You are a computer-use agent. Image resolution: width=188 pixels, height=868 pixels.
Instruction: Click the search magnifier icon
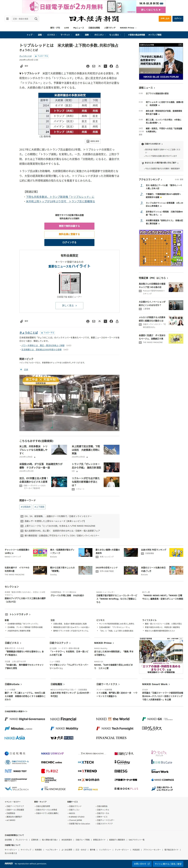(36, 19)
